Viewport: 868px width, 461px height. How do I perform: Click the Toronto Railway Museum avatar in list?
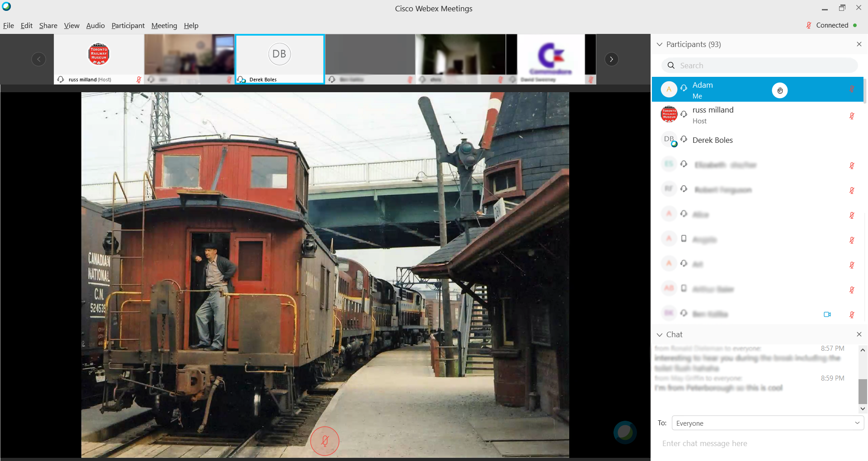pos(669,114)
